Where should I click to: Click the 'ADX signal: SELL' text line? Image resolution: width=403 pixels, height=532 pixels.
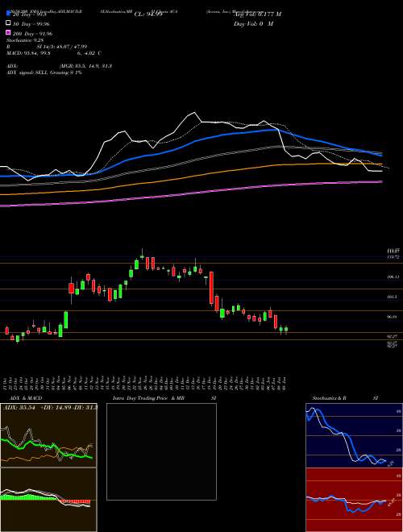tap(44, 73)
